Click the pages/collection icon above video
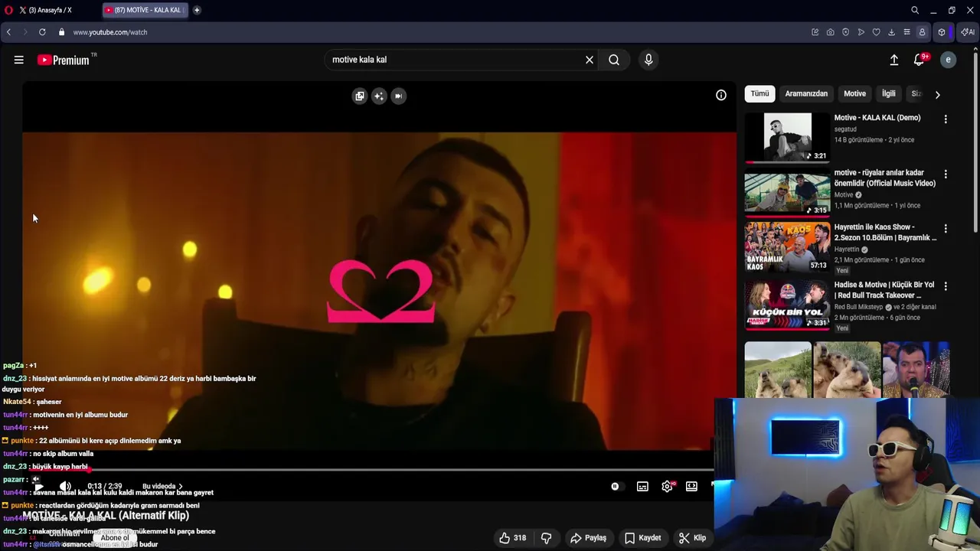The height and width of the screenshot is (551, 980). (x=360, y=96)
